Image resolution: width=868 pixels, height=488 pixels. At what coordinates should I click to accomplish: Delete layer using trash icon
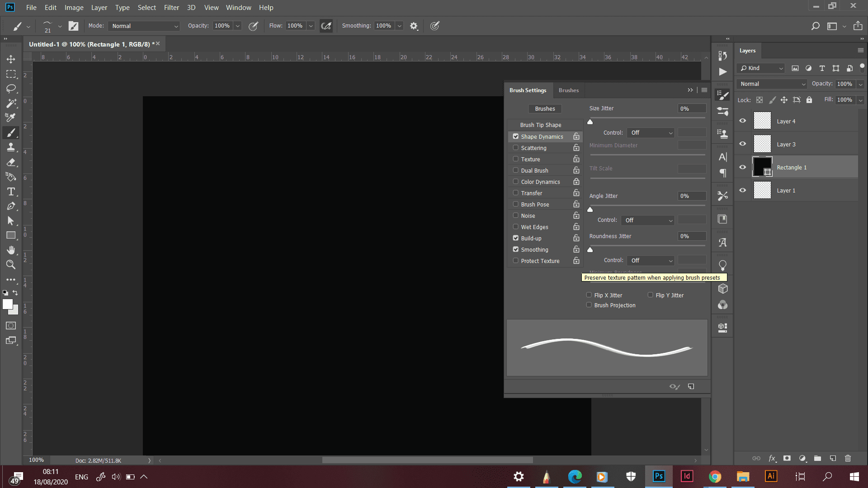(848, 458)
